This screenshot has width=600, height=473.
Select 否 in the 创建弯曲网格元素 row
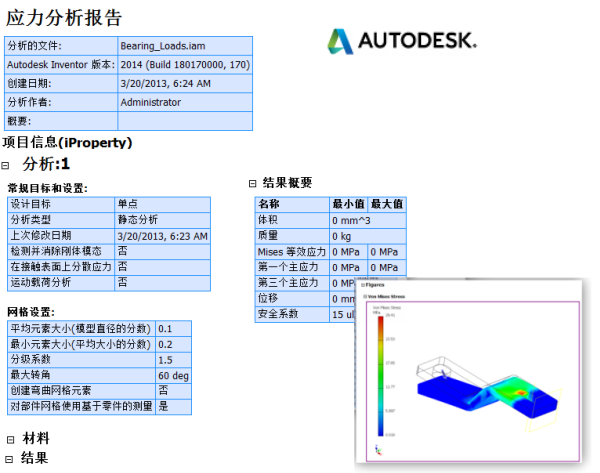pos(163,391)
